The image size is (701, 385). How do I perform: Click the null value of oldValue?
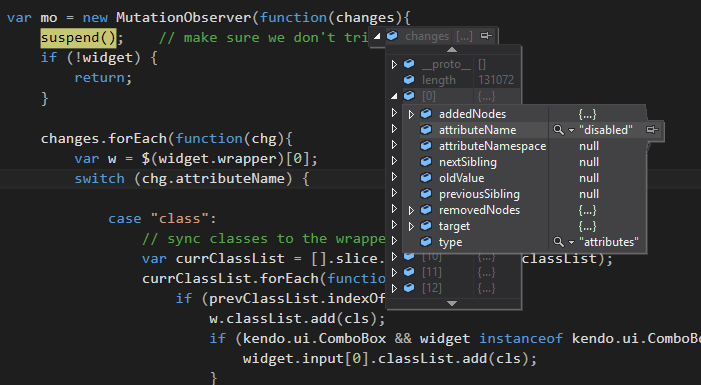[589, 178]
